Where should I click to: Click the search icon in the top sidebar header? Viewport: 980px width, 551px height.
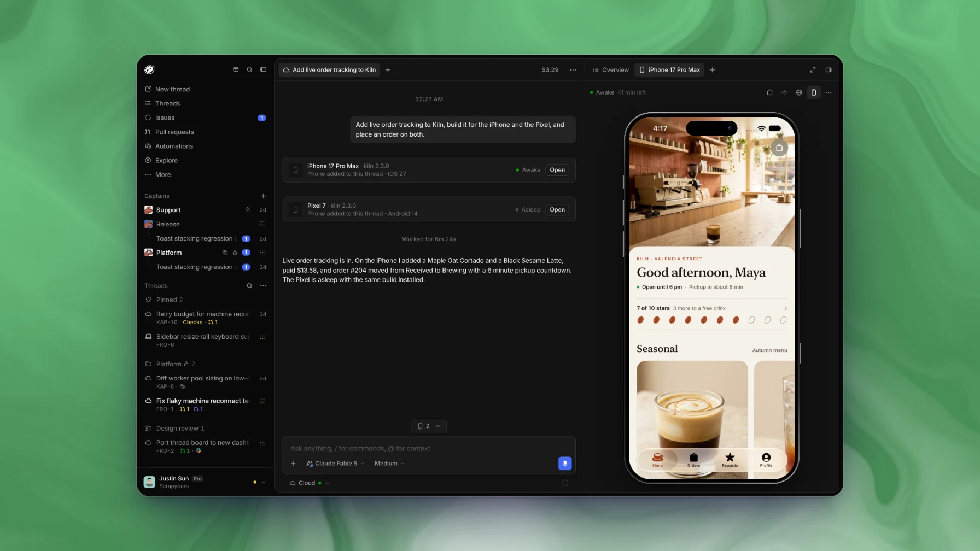pyautogui.click(x=249, y=69)
